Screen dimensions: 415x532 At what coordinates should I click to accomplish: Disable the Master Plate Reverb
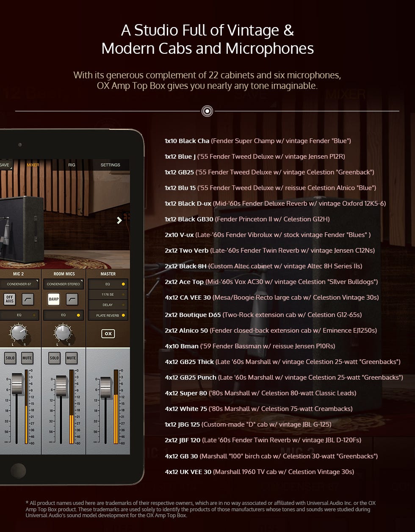click(x=108, y=315)
